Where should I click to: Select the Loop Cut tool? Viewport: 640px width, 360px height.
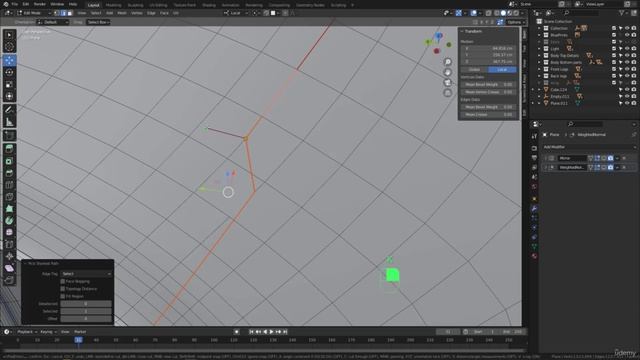pos(9,185)
